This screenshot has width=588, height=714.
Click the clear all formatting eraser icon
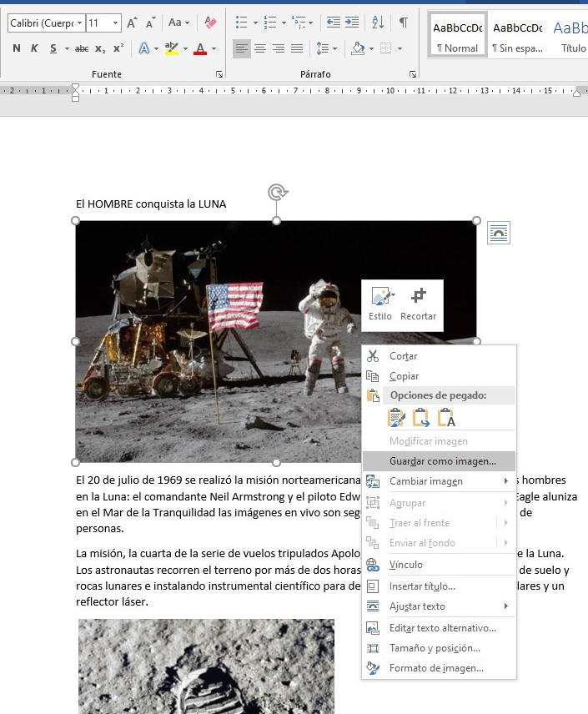click(x=210, y=23)
